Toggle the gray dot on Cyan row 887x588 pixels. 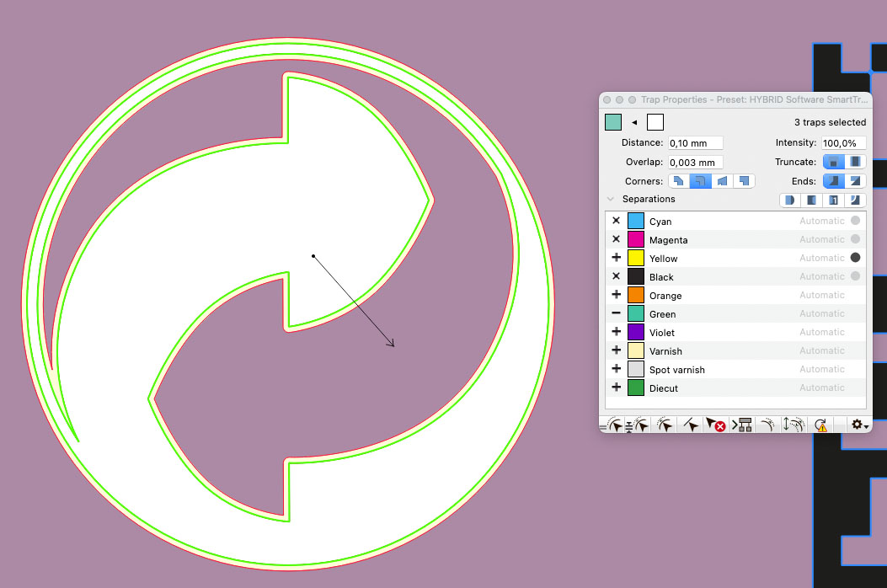point(855,221)
